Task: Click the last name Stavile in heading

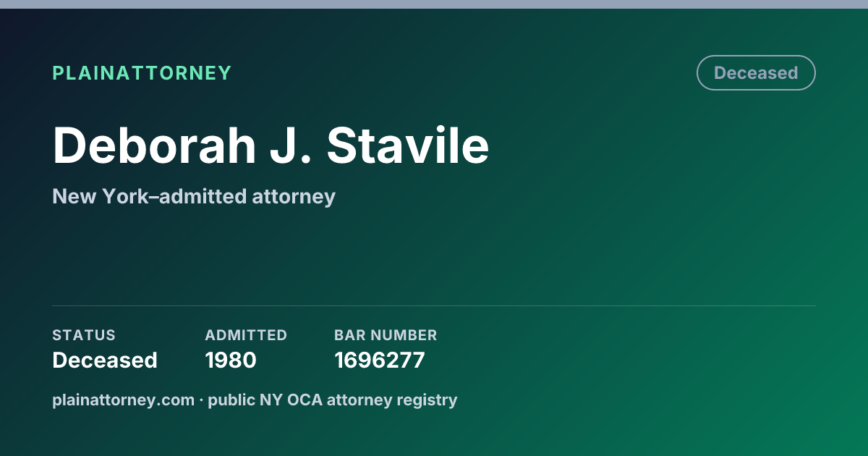Action: tap(408, 145)
